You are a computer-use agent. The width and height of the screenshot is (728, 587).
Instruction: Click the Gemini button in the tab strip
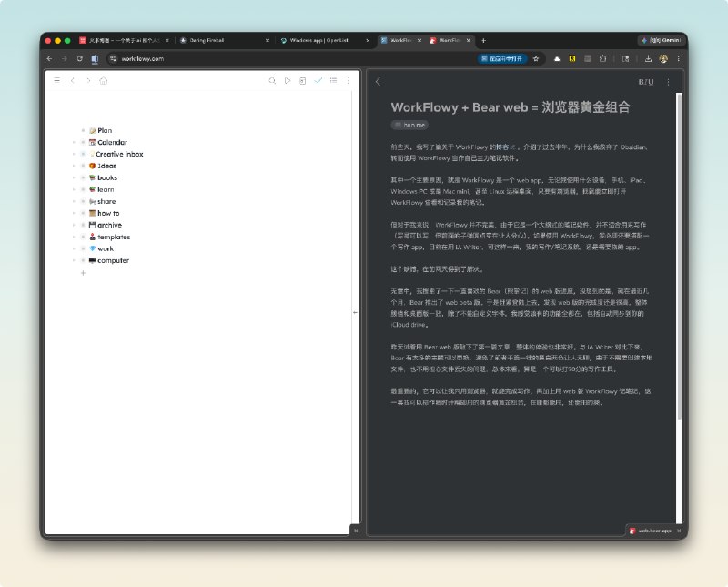(662, 40)
